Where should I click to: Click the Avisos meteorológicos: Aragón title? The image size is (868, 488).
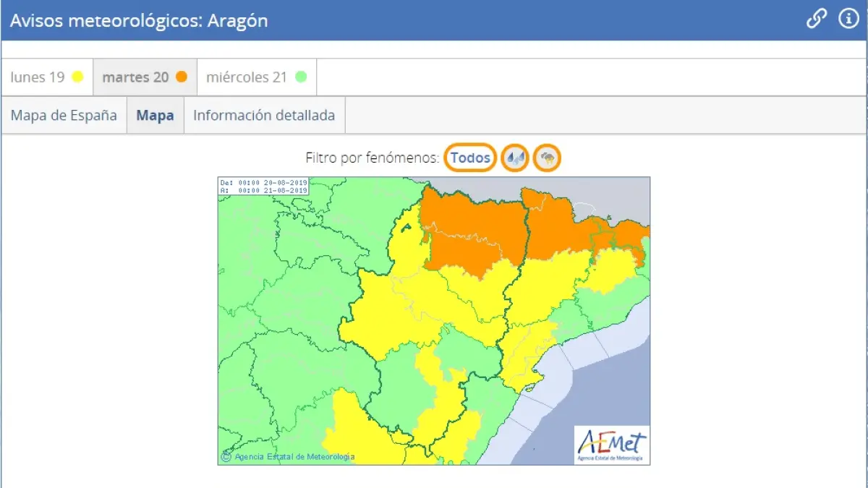click(139, 20)
